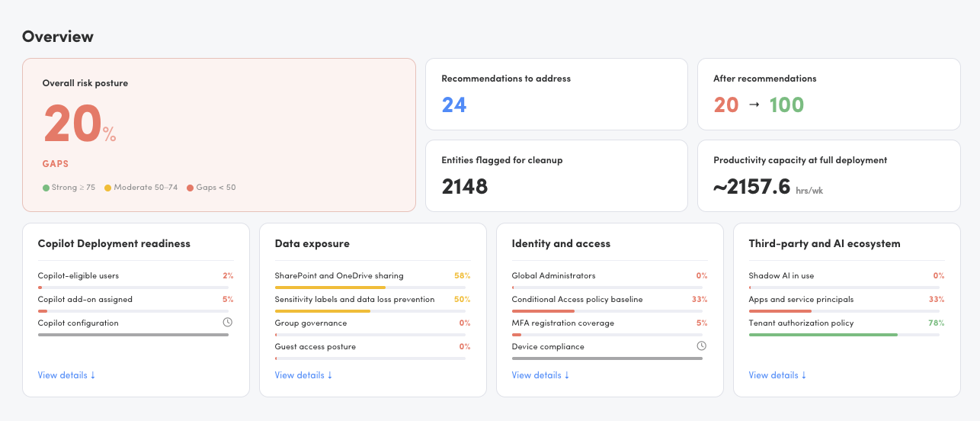Click the arrow between 20 and 100
980x421 pixels.
tap(754, 105)
